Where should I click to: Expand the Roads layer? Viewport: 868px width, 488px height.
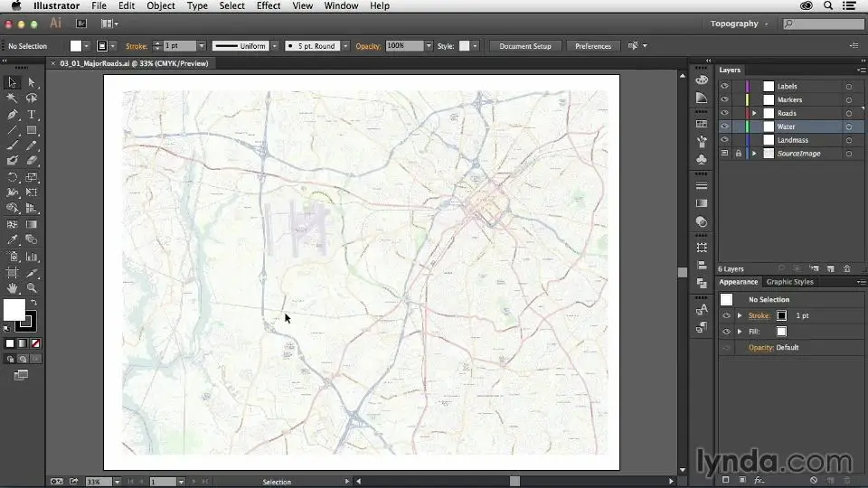[x=754, y=114]
